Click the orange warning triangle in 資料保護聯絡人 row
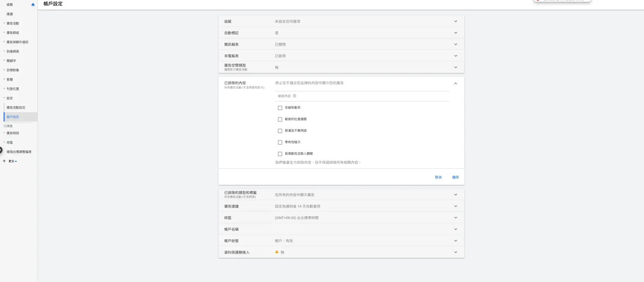This screenshot has height=282, width=644. click(277, 252)
